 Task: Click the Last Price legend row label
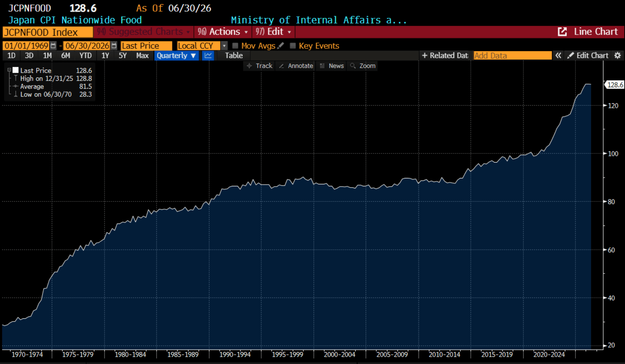(36, 70)
